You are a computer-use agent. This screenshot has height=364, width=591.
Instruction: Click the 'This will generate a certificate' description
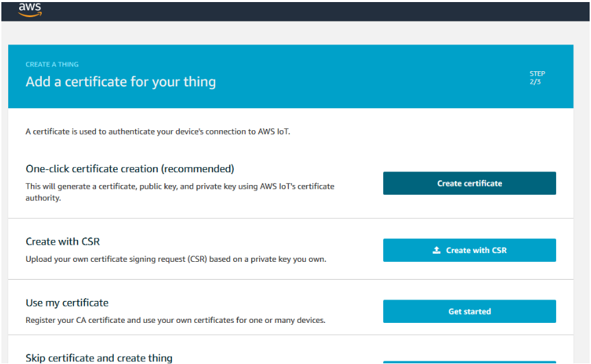click(180, 192)
